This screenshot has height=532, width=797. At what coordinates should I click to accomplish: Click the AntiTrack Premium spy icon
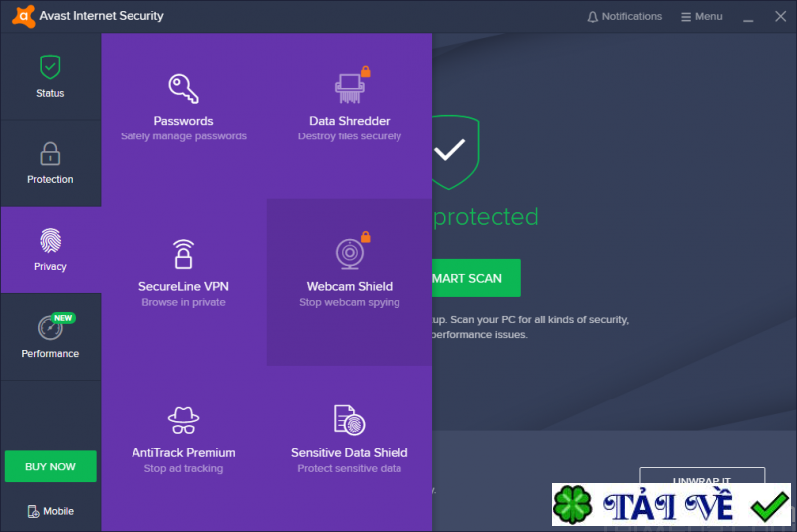[x=183, y=420]
